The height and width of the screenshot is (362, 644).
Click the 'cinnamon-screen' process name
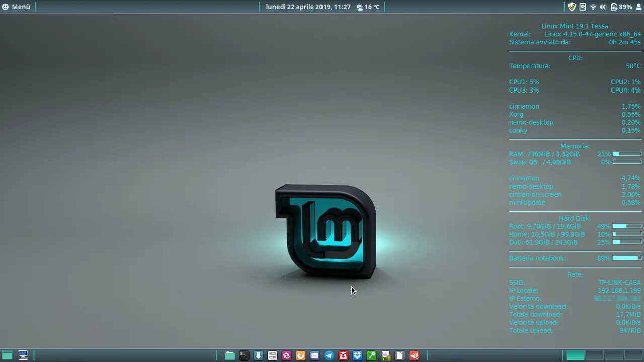[x=535, y=194]
